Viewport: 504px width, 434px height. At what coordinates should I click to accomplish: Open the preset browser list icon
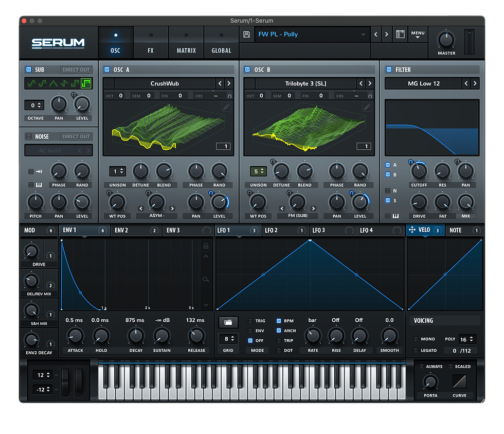[400, 34]
